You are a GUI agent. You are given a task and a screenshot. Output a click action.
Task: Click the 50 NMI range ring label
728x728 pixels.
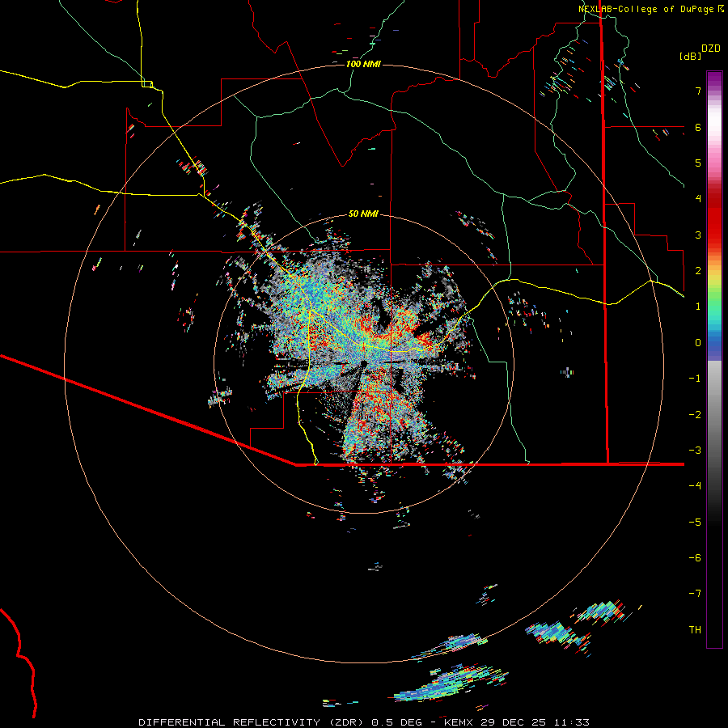click(x=363, y=214)
